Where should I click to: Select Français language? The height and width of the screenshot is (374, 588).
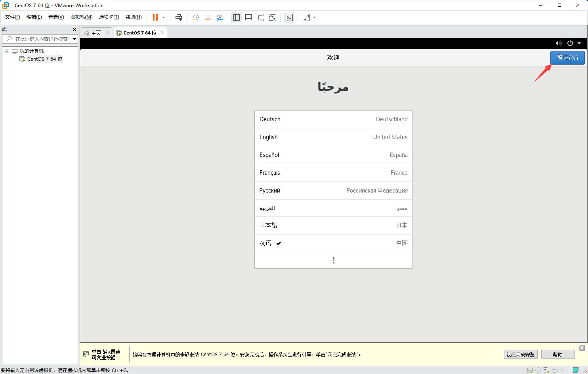click(334, 173)
